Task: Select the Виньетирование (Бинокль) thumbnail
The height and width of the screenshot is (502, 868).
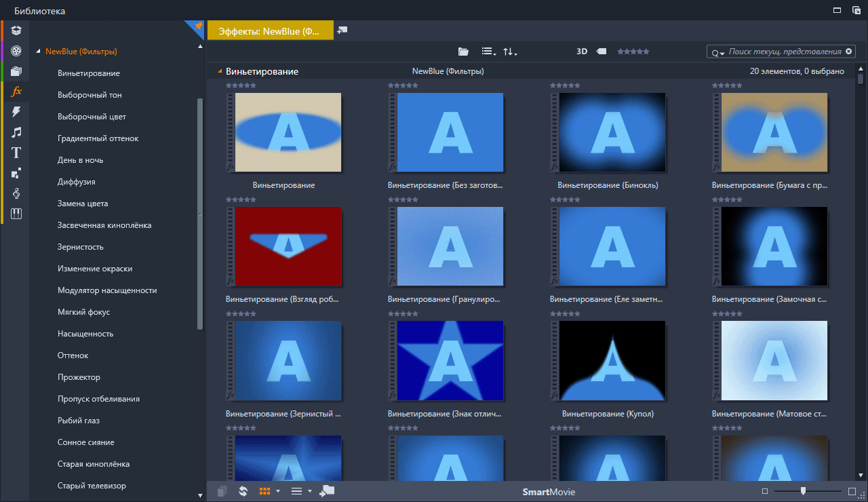Action: pos(612,132)
